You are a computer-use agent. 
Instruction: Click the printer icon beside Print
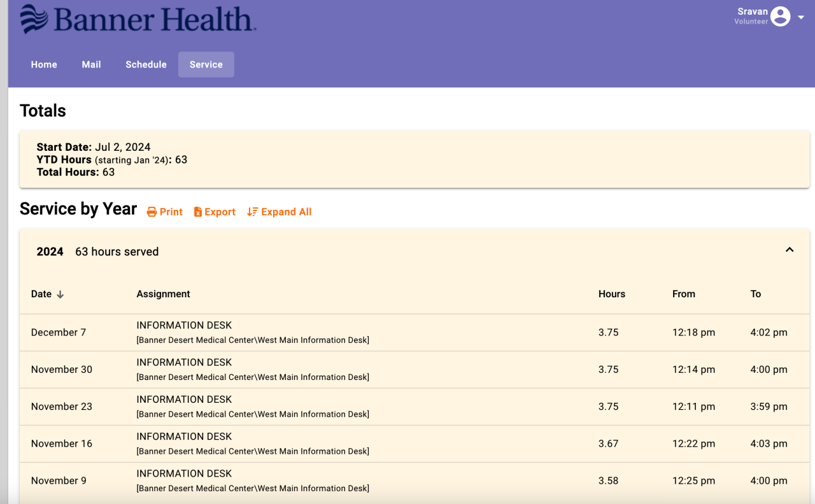coord(152,212)
